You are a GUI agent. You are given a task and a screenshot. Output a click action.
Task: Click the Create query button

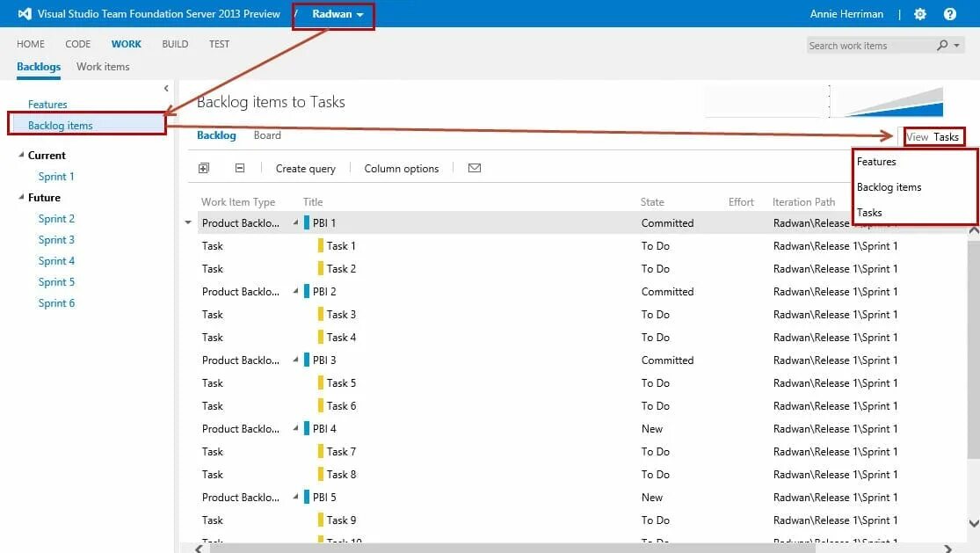tap(305, 169)
